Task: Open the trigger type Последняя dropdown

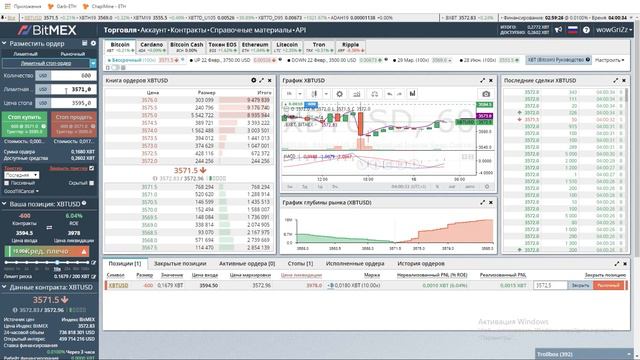Action: point(22,175)
